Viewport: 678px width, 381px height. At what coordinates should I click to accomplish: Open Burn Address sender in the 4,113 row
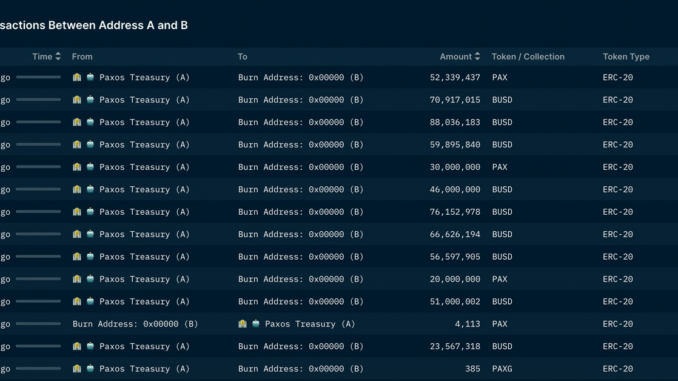[135, 324]
